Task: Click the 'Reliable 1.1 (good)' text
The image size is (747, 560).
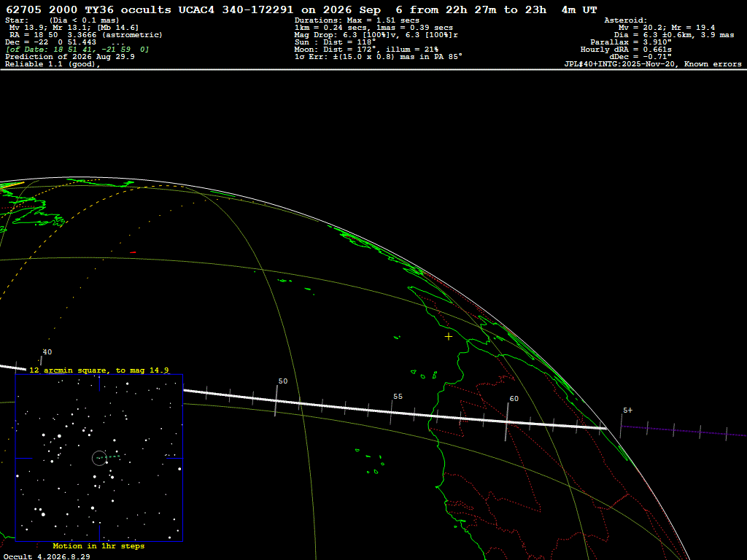Action: 53,64
